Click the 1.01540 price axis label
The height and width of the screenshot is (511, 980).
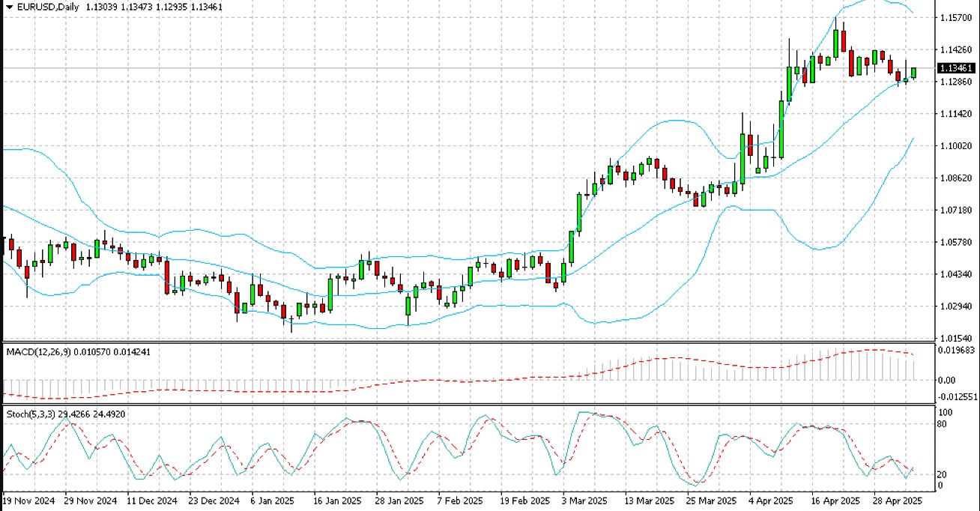coord(956,339)
